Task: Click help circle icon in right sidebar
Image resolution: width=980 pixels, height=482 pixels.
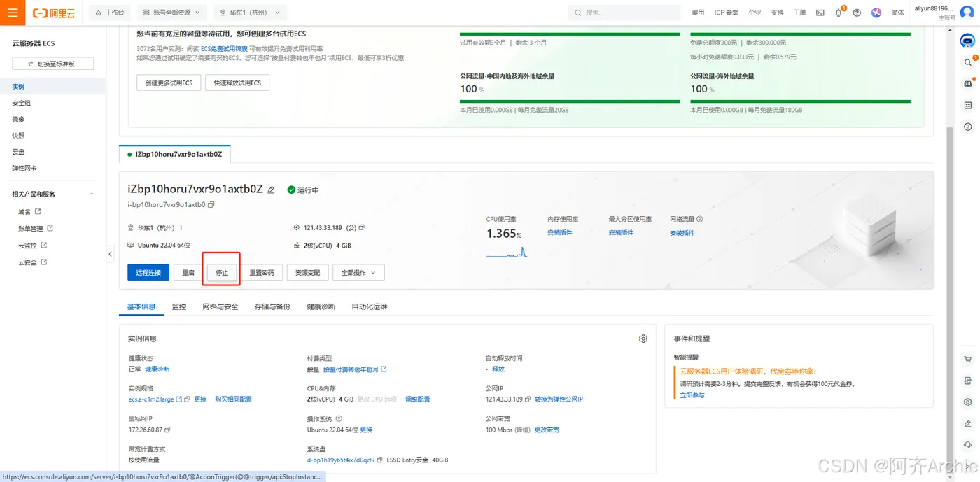Action: tap(968, 127)
